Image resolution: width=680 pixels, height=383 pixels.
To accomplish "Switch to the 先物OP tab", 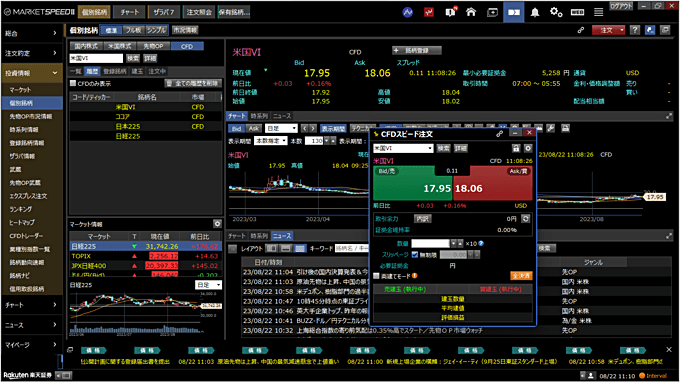I will (153, 46).
